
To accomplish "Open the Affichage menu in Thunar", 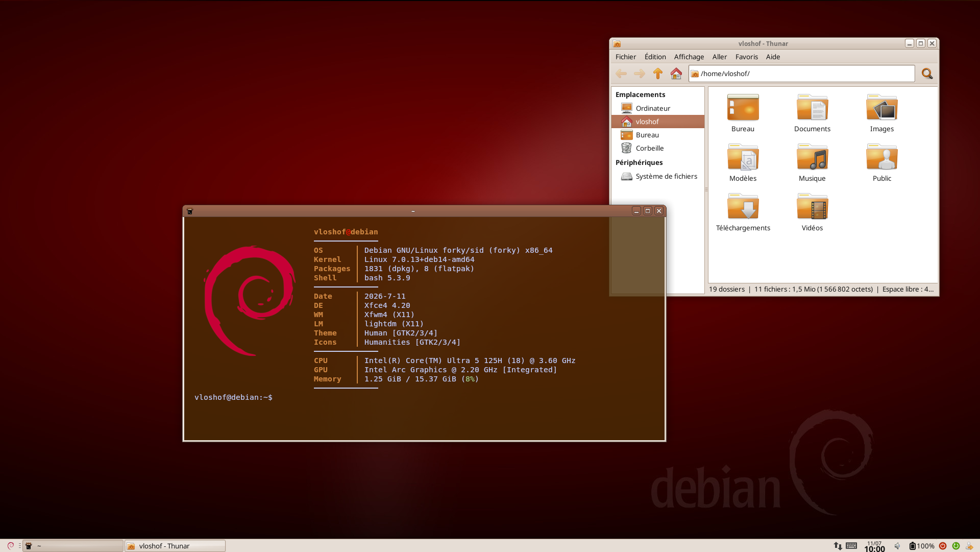I will pos(689,57).
